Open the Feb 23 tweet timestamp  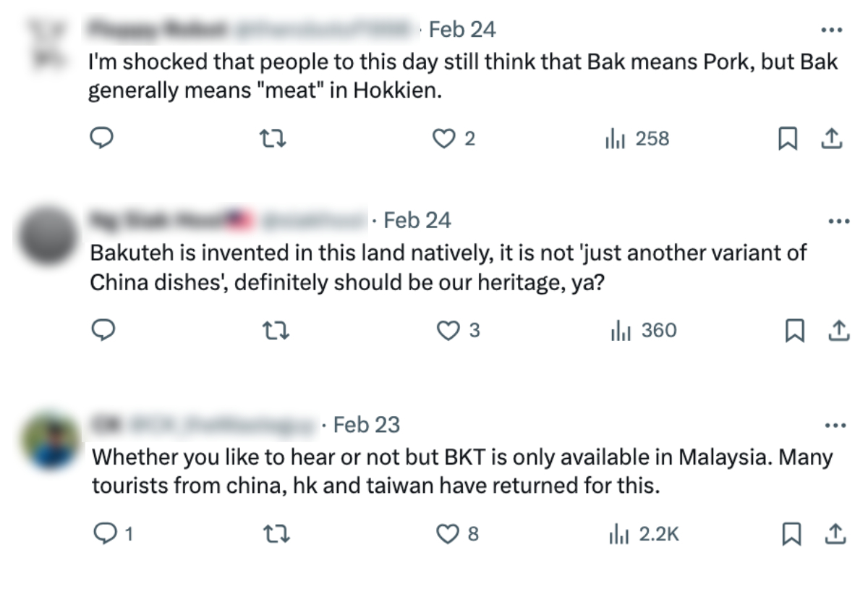(x=366, y=425)
